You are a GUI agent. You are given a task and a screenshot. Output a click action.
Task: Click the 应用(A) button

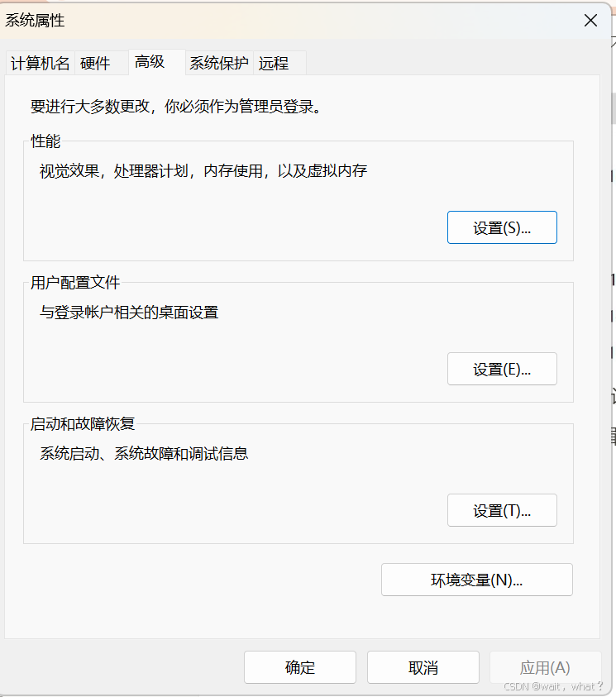click(x=546, y=667)
